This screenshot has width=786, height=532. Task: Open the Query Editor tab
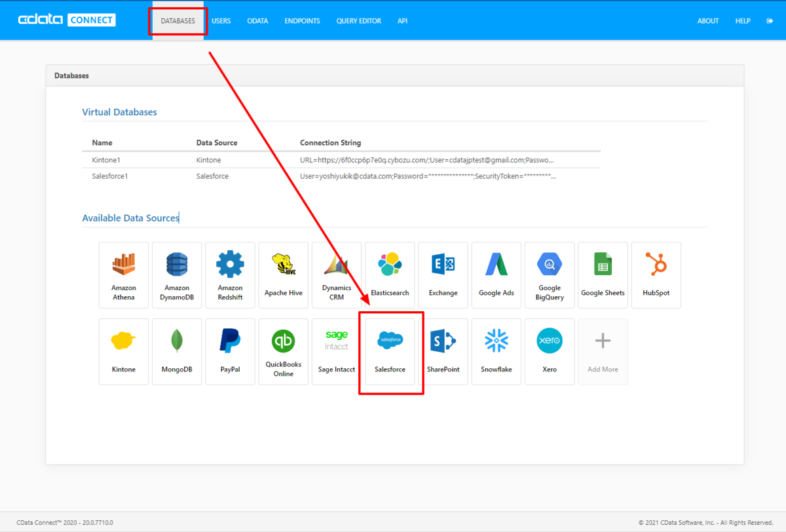[359, 21]
